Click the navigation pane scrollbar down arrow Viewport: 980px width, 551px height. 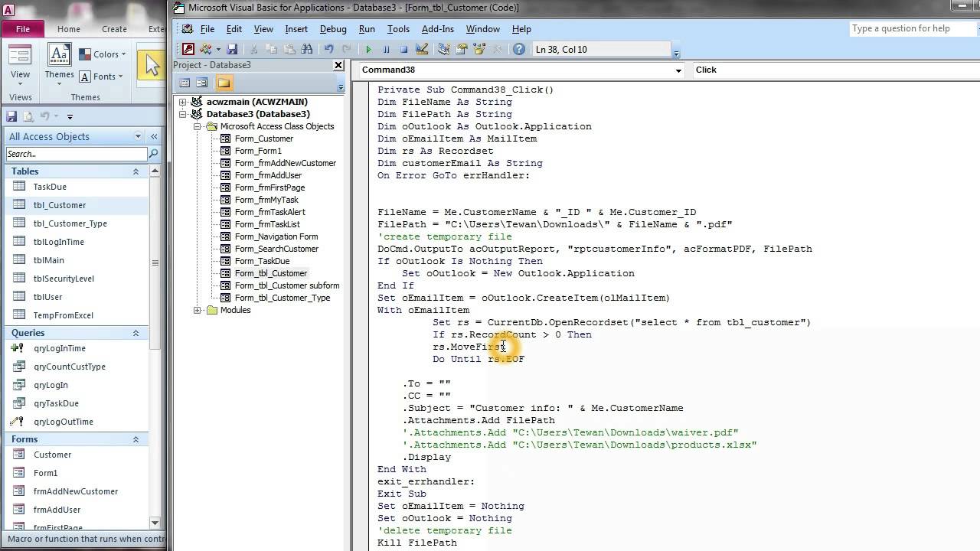155,523
